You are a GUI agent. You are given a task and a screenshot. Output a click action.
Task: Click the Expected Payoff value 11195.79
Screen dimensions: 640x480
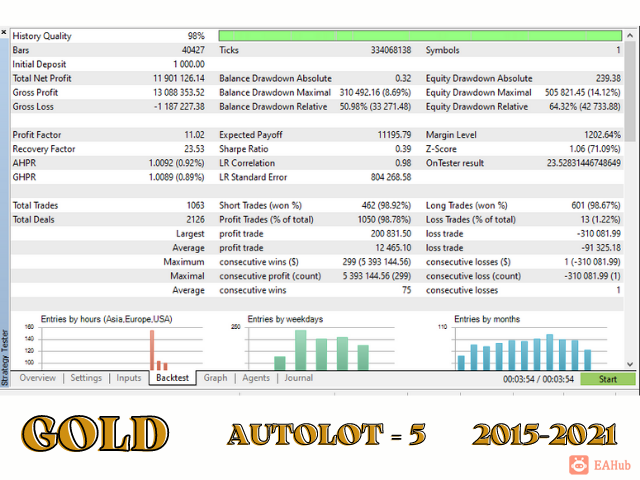[x=394, y=135]
